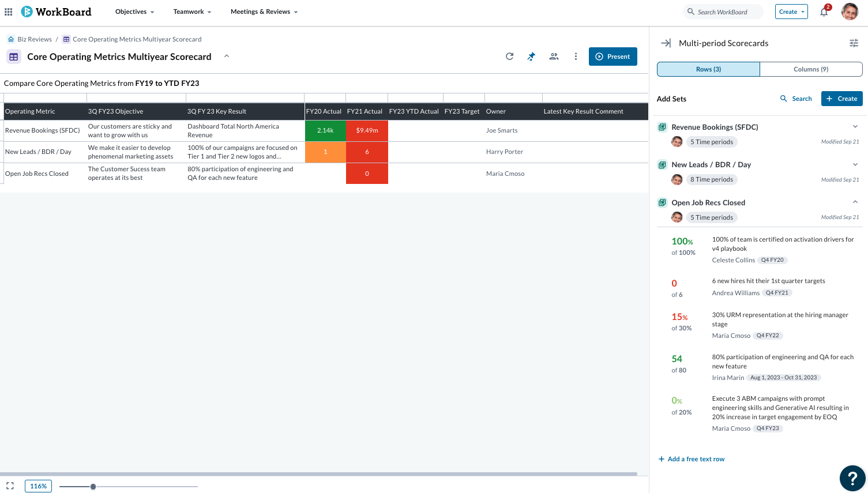Open the panel filter settings icon
This screenshot has width=868, height=493.
click(x=854, y=43)
